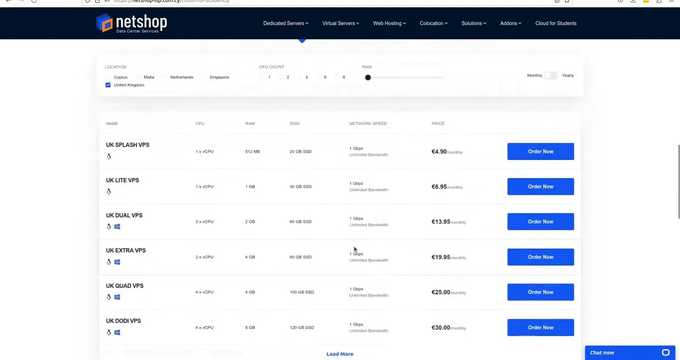Viewport: 680px width, 360px height.
Task: Click the Monthly billing label
Action: coord(534,75)
